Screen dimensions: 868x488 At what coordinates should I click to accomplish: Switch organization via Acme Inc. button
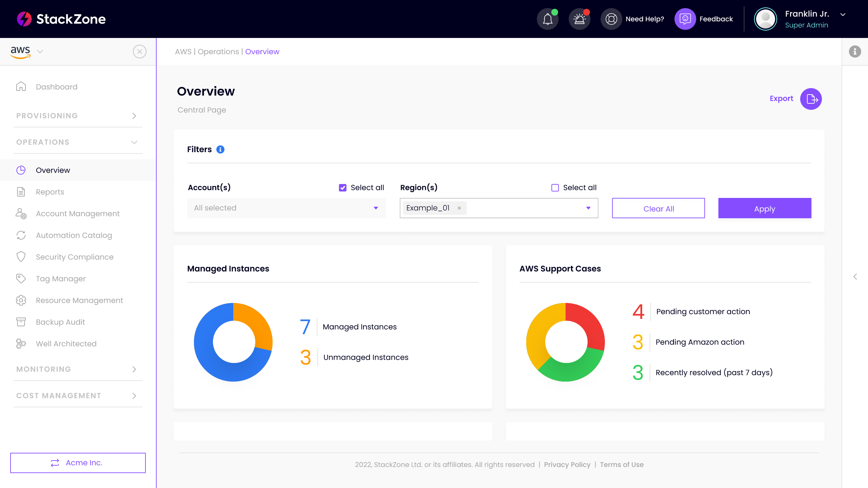(78, 463)
